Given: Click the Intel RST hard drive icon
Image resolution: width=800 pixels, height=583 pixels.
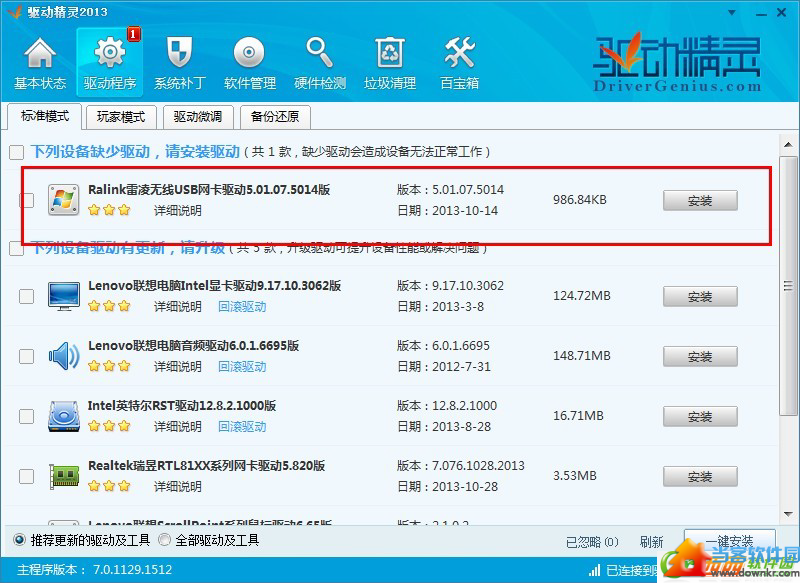Looking at the screenshot, I should tap(64, 416).
